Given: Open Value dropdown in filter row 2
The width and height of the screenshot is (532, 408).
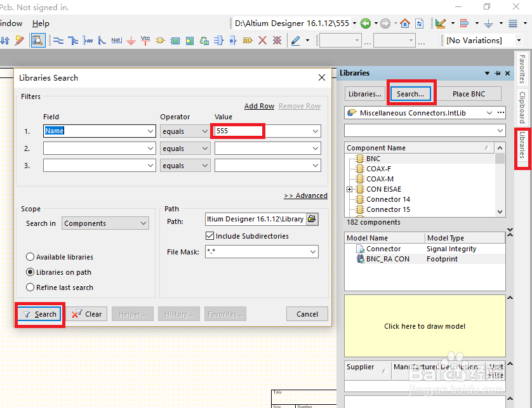Looking at the screenshot, I should click(315, 148).
